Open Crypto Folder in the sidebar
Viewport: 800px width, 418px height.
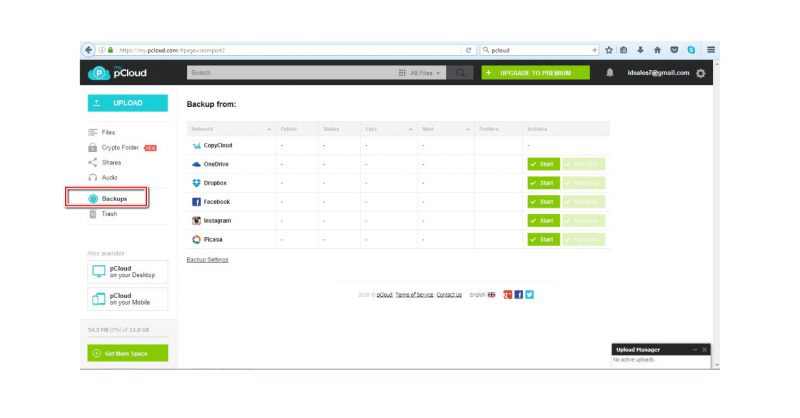pyautogui.click(x=122, y=147)
